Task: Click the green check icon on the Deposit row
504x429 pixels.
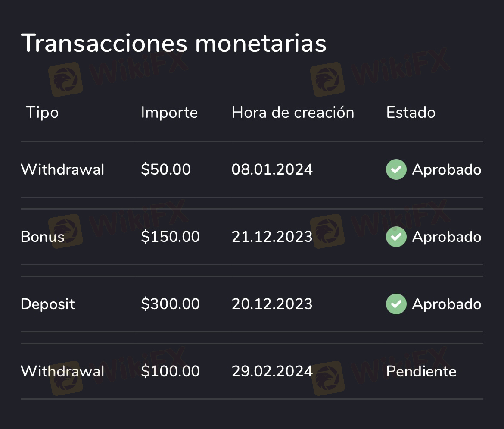Action: [x=396, y=304]
